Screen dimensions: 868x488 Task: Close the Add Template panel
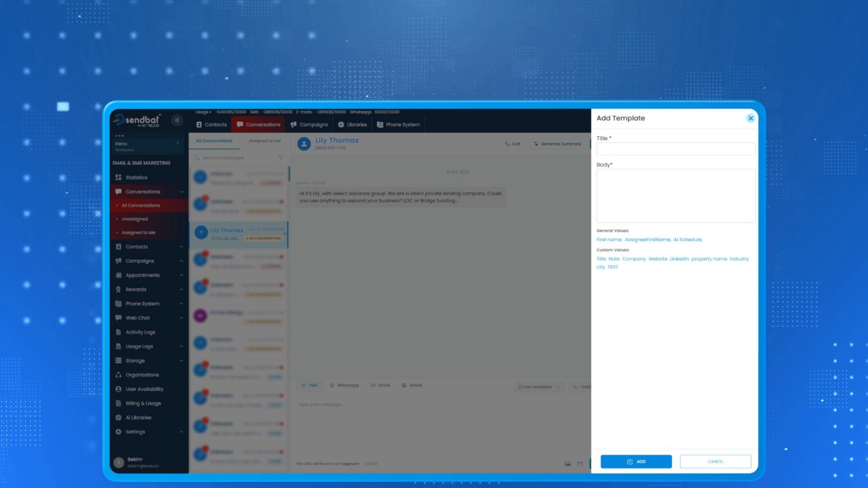pos(751,118)
